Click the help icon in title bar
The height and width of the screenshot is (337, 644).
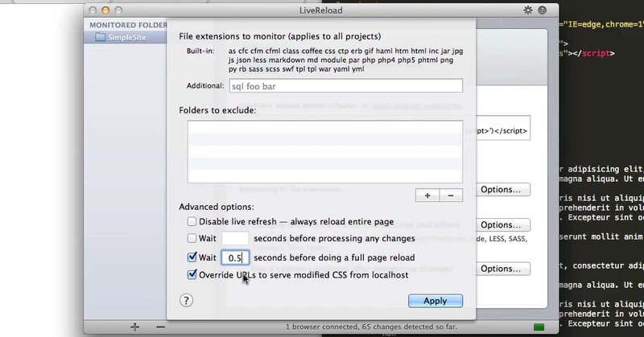point(542,10)
